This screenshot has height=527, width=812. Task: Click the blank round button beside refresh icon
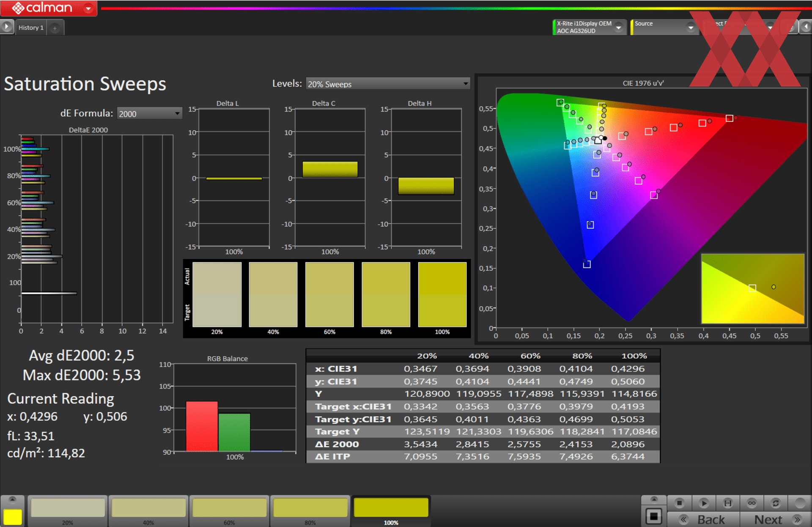pyautogui.click(x=800, y=503)
